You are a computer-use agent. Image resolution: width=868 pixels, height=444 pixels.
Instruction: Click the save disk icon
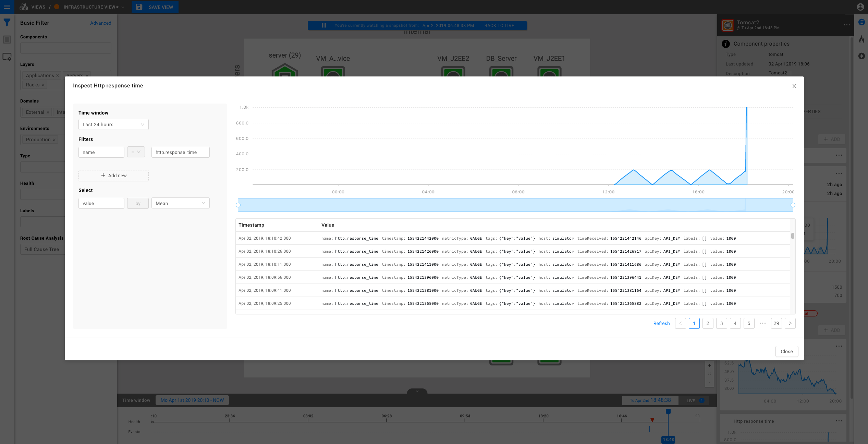139,7
